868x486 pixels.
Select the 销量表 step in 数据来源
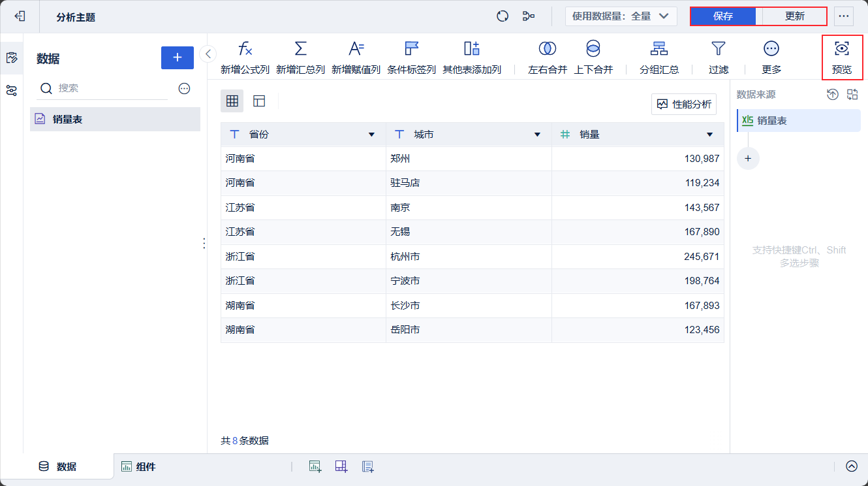point(799,121)
